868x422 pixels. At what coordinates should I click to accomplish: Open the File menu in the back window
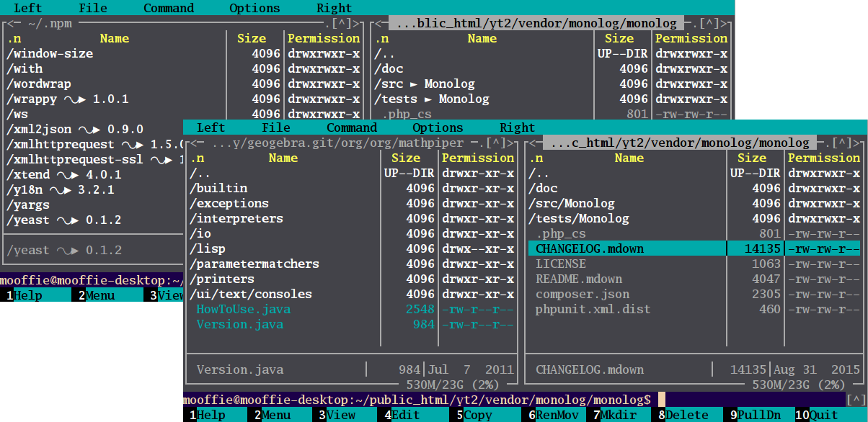coord(93,9)
